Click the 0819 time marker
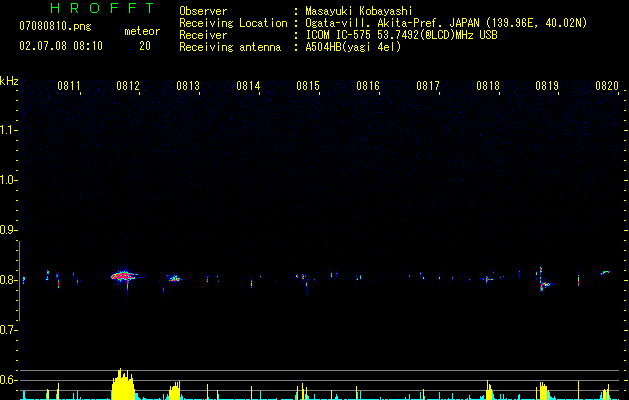Screen dimensions: 629x400 click(x=547, y=85)
